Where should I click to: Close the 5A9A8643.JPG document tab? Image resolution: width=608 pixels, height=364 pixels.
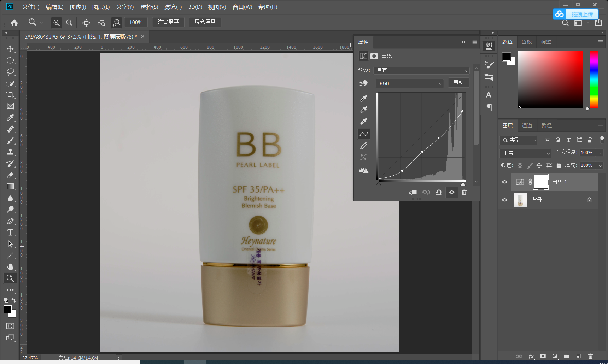[x=143, y=36]
